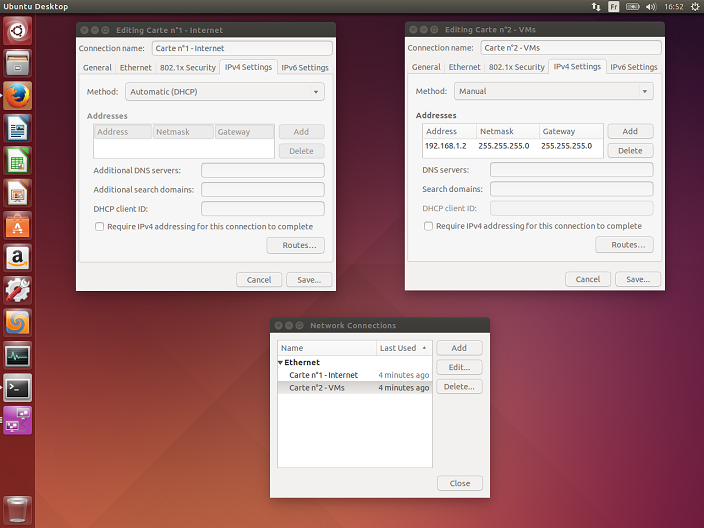Add a connection in Network Connections
This screenshot has width=704, height=528.
coord(459,348)
